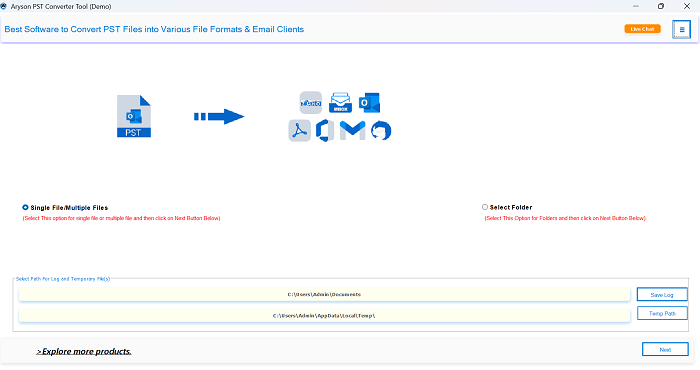The height and width of the screenshot is (370, 700).
Task: Click the Best Software to Convert PST headline
Action: point(154,29)
